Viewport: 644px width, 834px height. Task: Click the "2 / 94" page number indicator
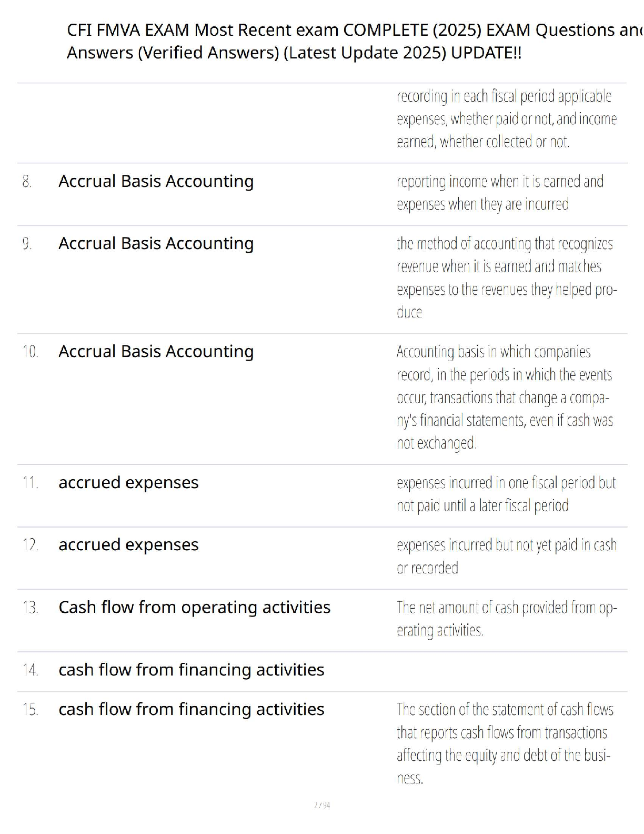[x=322, y=805]
